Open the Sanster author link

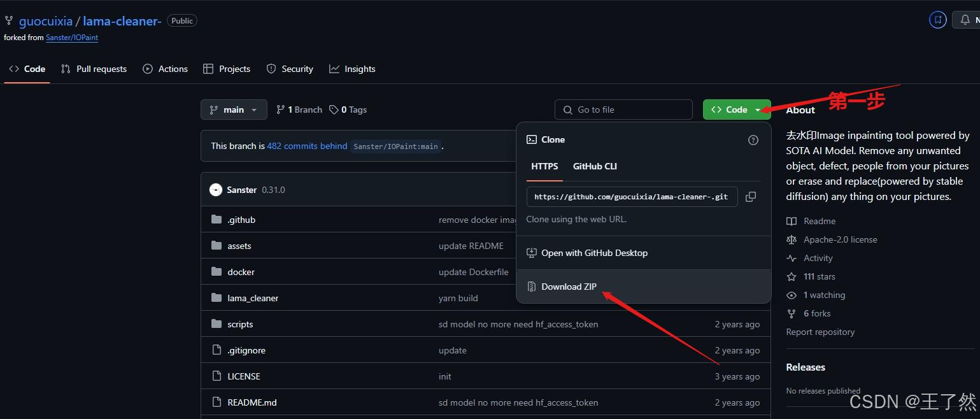click(242, 190)
